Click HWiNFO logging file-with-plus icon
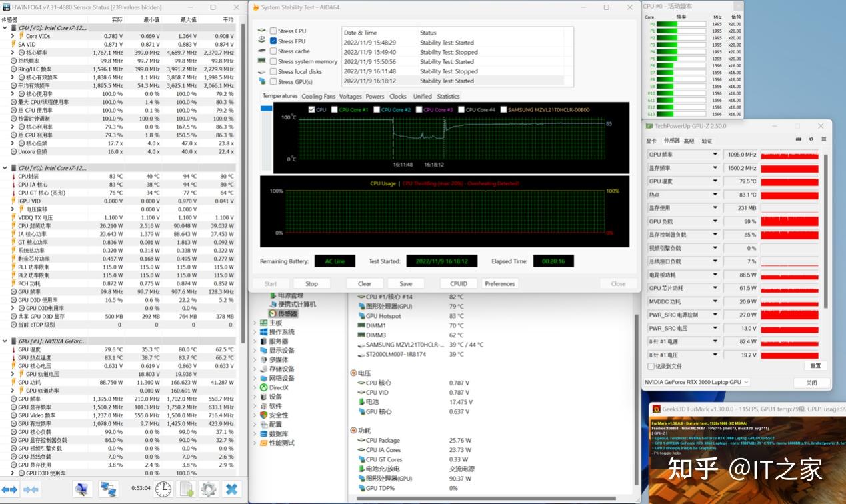846x504 pixels. tap(186, 489)
